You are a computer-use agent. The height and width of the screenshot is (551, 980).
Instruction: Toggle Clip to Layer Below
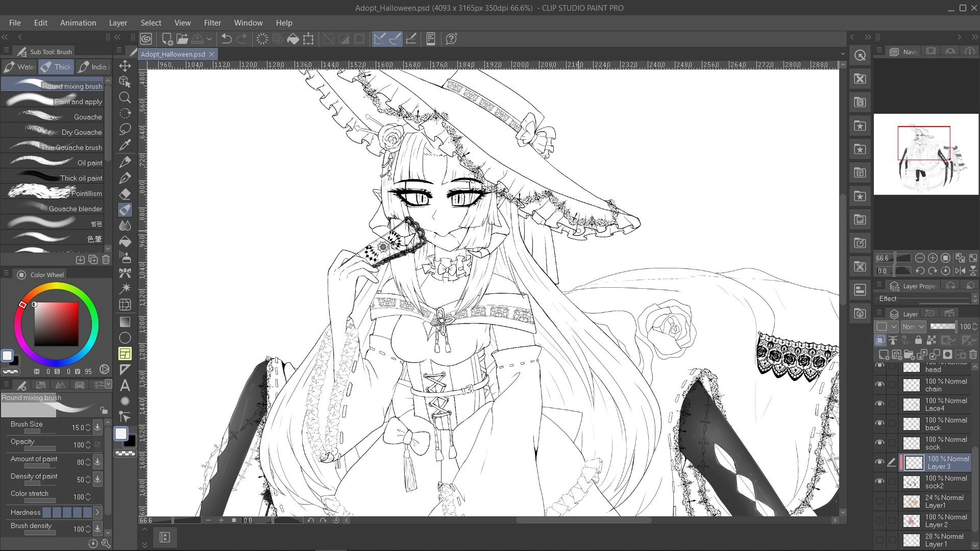pyautogui.click(x=880, y=340)
